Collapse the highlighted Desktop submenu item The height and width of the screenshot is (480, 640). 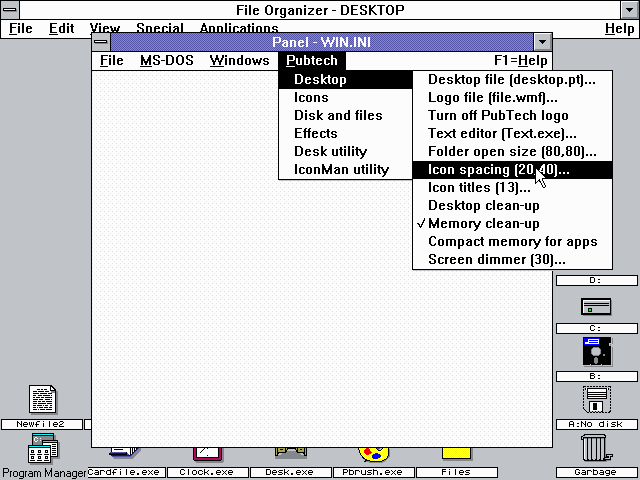[x=345, y=80]
